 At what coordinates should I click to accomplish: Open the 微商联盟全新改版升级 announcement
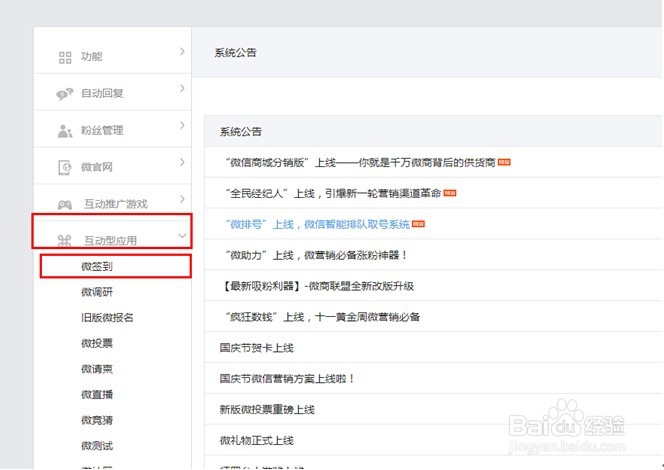pyautogui.click(x=317, y=286)
